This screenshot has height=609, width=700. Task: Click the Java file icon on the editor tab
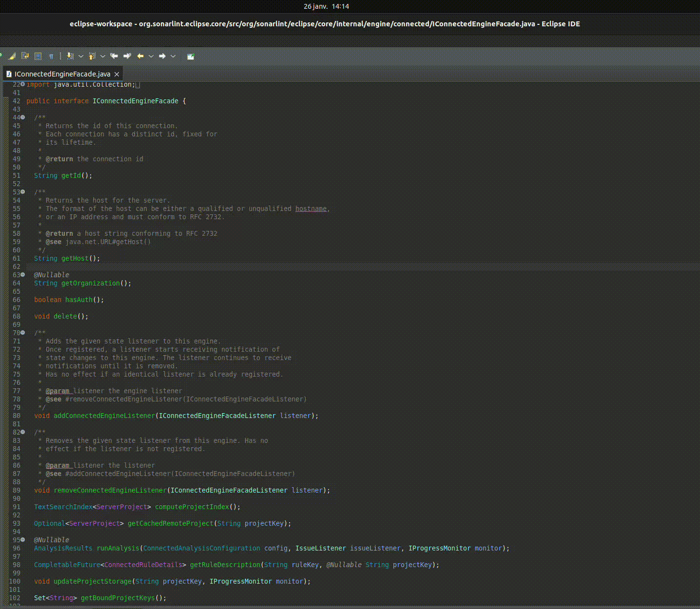[x=8, y=74]
